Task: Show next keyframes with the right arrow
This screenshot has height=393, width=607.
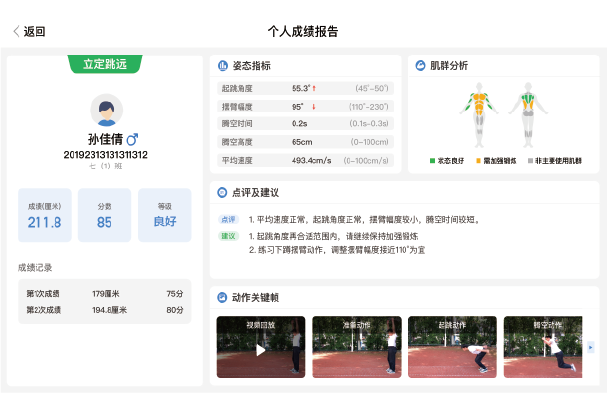Action: coord(590,347)
